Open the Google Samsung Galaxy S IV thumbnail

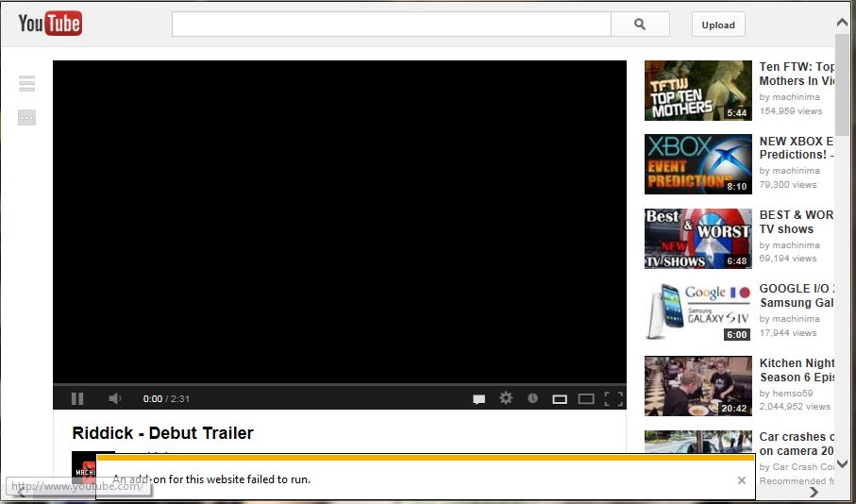(x=698, y=311)
